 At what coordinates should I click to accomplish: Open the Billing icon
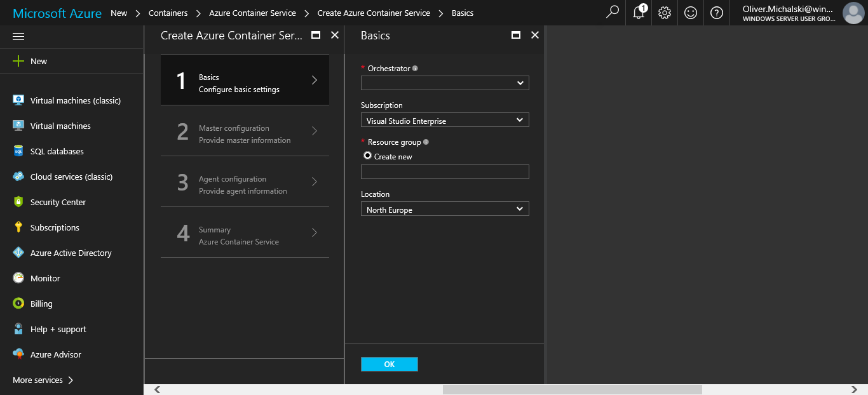tap(18, 304)
